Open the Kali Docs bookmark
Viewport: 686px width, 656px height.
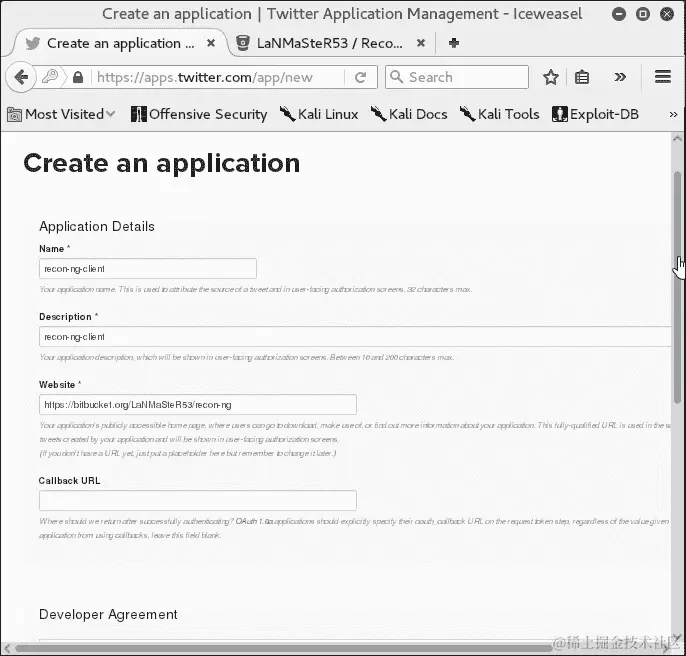[409, 114]
